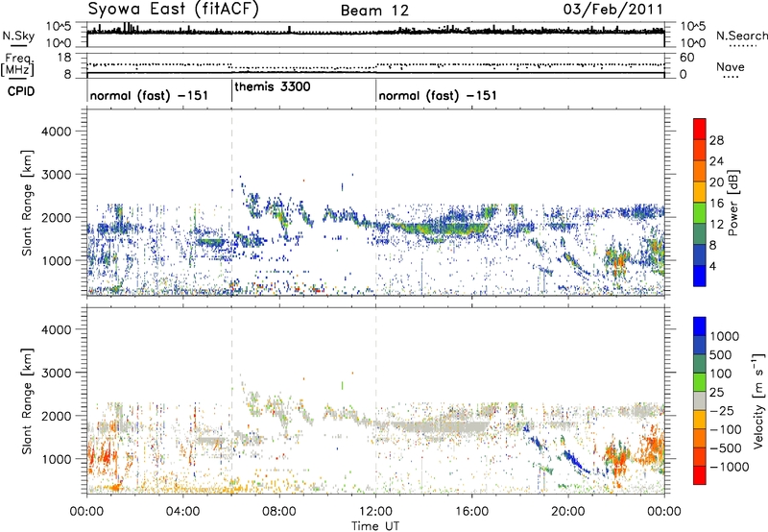This screenshot has height=532, width=768.
Task: Click the '500' tick on velocity colorbar
Action: (723, 354)
